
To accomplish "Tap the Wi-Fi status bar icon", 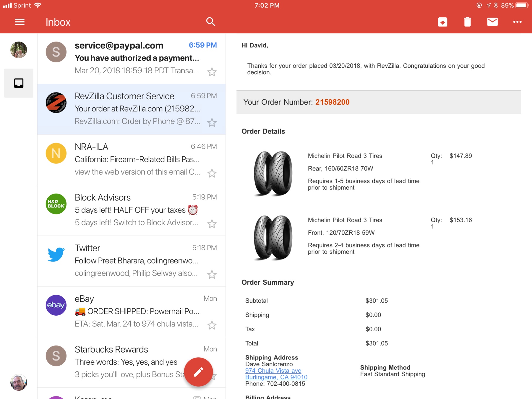I will (x=38, y=5).
